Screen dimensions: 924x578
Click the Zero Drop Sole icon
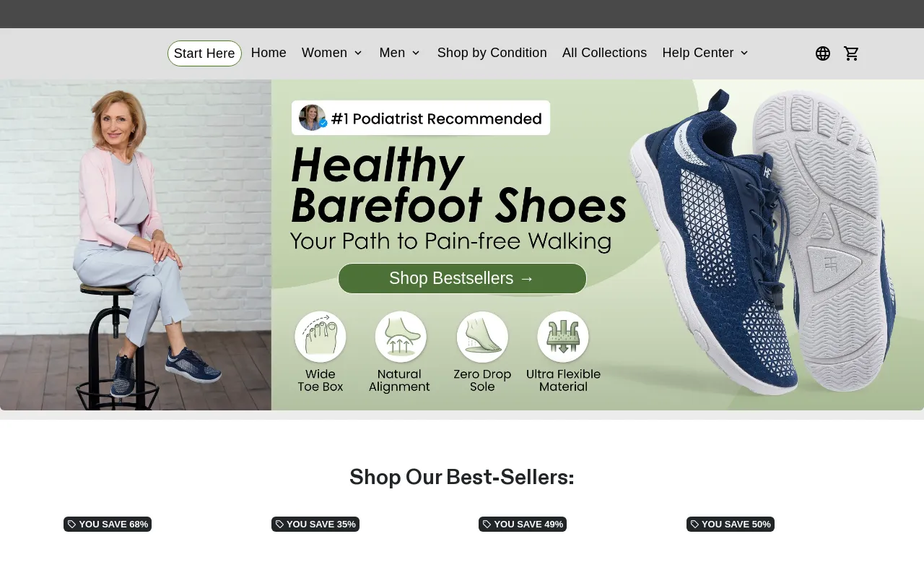(482, 337)
